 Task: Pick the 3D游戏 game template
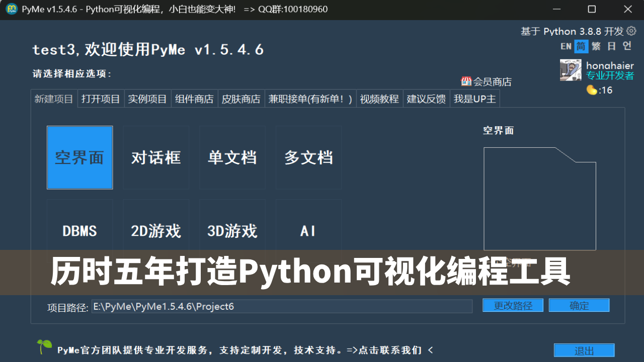point(232,231)
